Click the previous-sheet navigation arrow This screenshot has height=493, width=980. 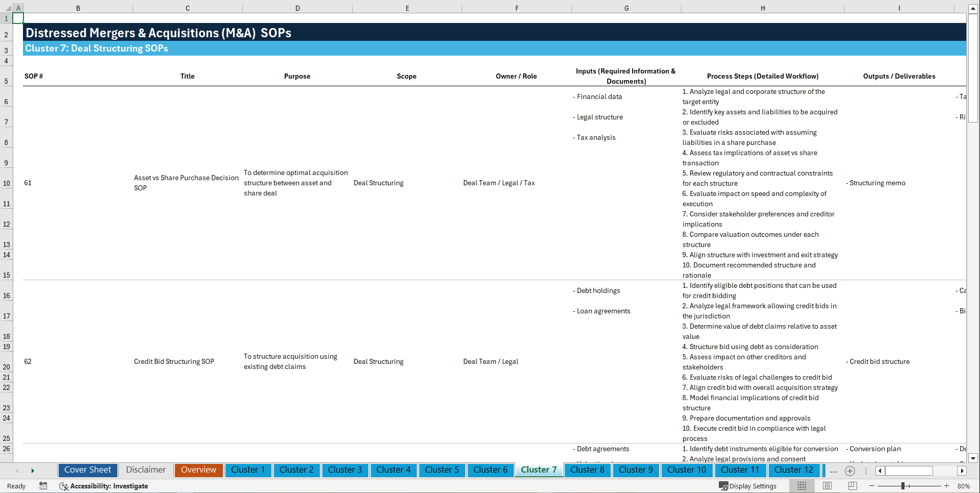(x=16, y=470)
